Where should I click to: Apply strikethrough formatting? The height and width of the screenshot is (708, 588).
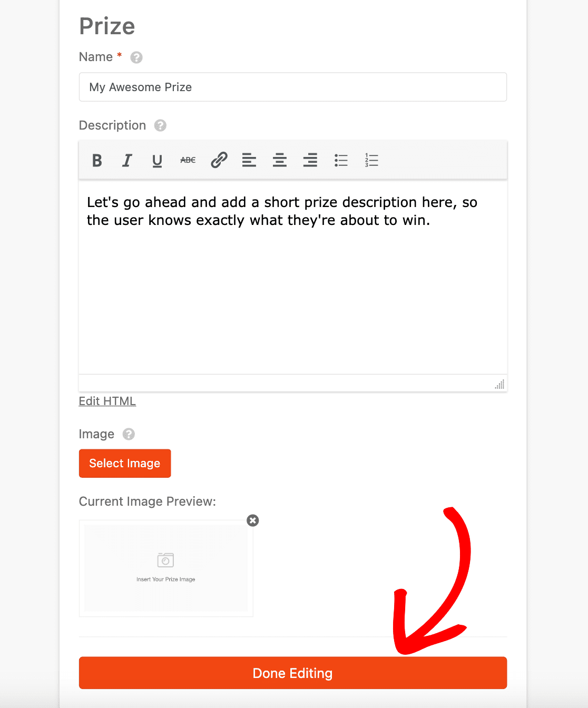tap(188, 160)
